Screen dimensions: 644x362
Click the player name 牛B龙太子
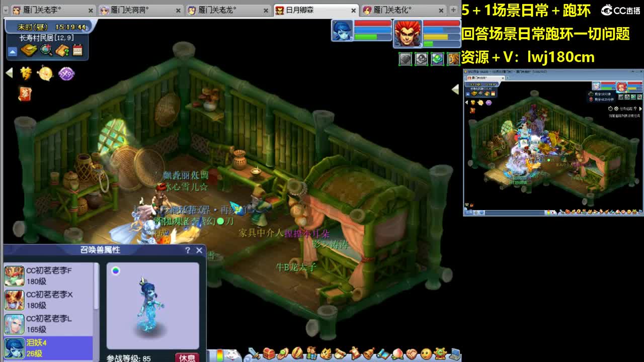296,267
